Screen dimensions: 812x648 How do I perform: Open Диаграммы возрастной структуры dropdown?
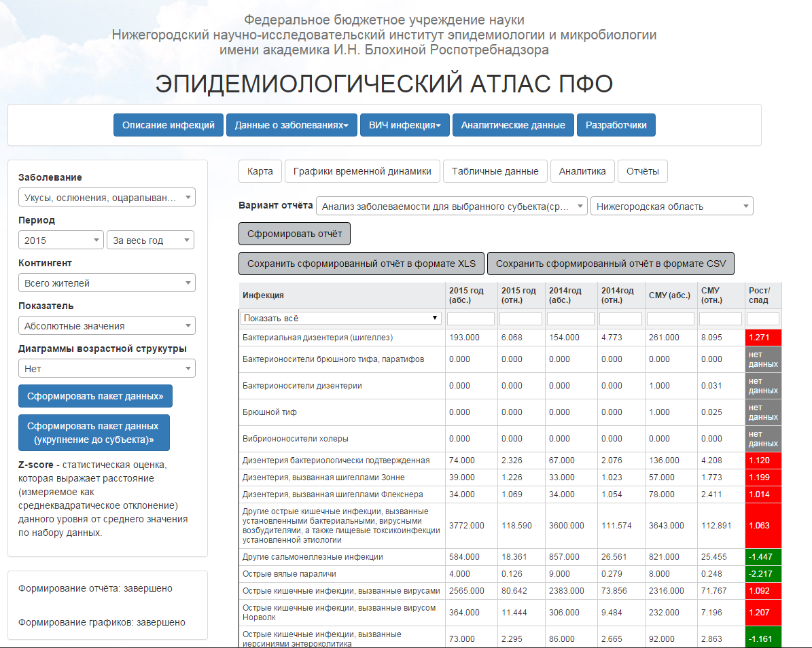pos(107,369)
